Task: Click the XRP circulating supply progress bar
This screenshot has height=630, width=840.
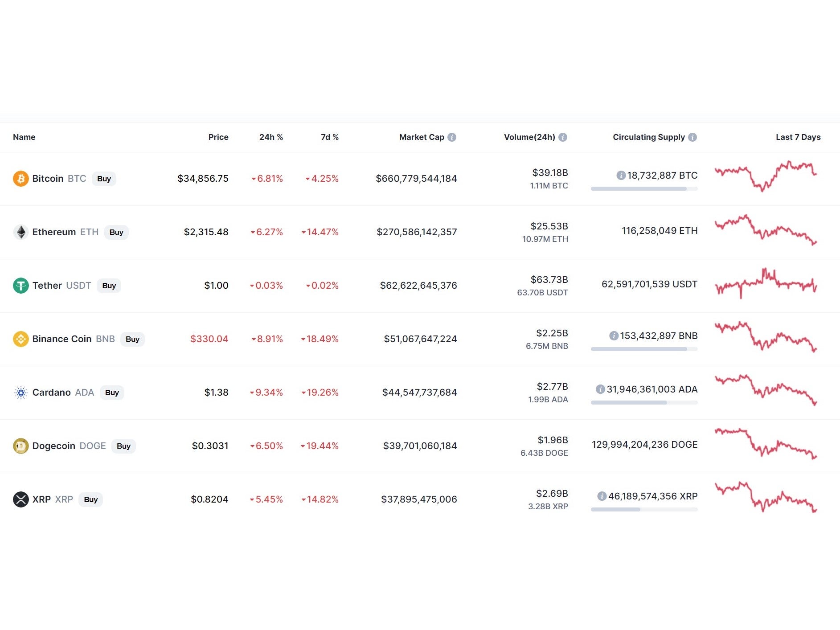Action: pos(644,510)
